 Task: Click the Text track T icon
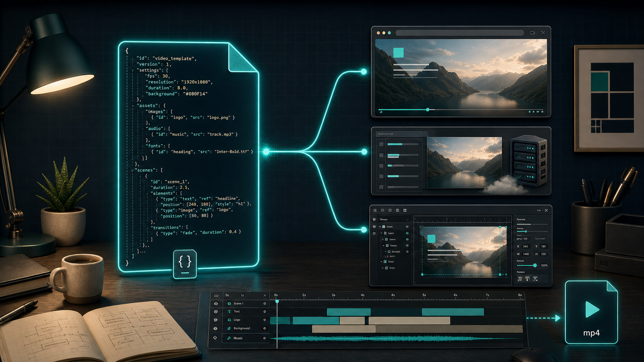(230, 312)
